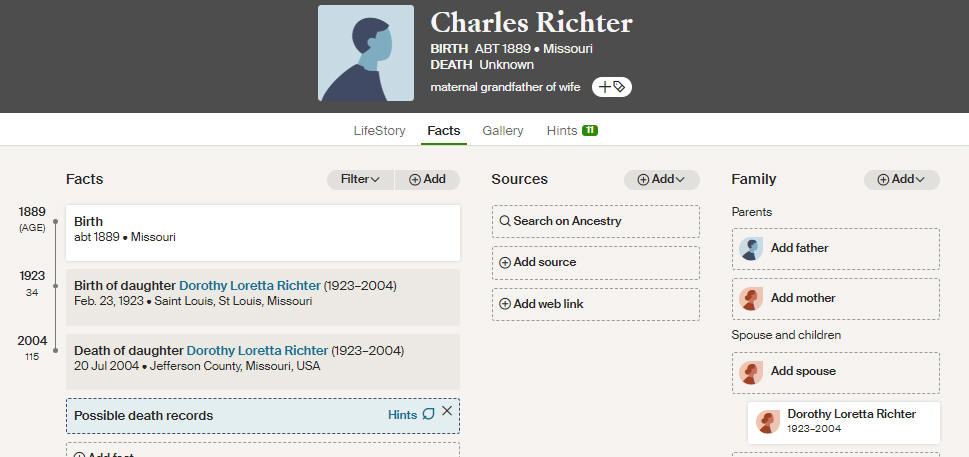This screenshot has height=457, width=969.
Task: Open the Hints tab with 11 badge
Action: tap(572, 131)
